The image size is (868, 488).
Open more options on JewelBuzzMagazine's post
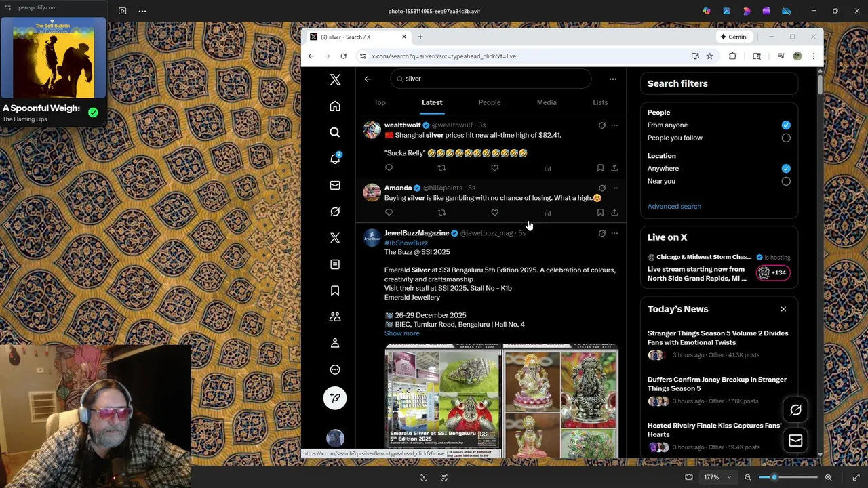point(614,233)
